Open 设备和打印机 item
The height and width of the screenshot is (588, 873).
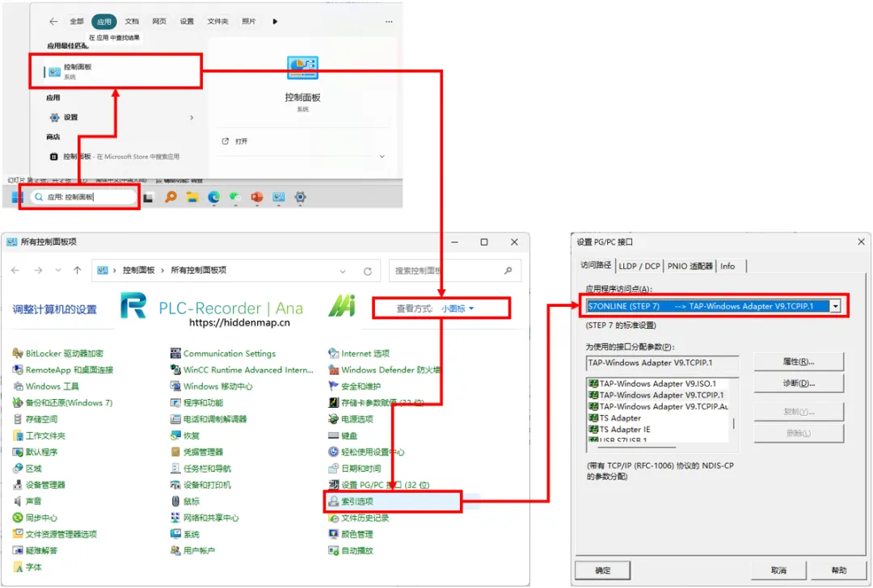click(200, 485)
